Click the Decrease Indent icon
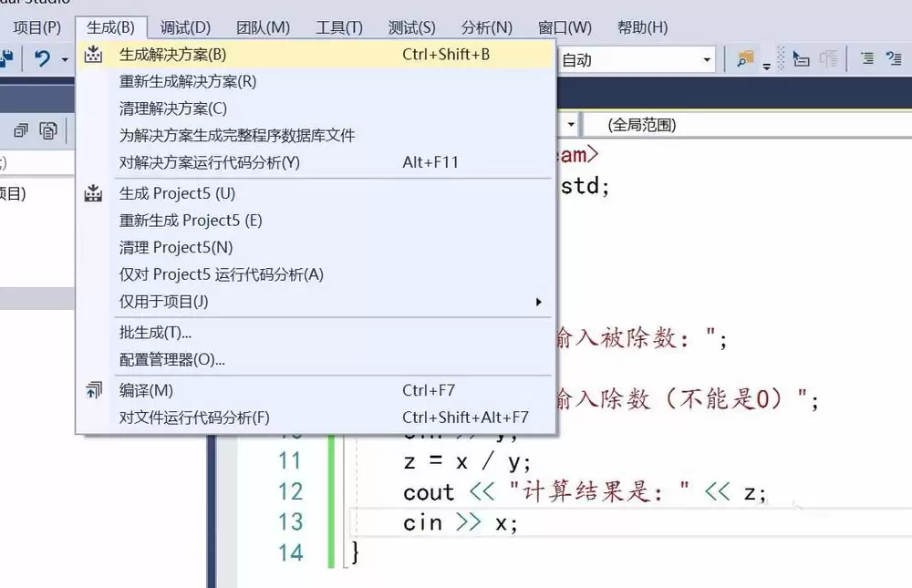The height and width of the screenshot is (588, 912). click(866, 59)
